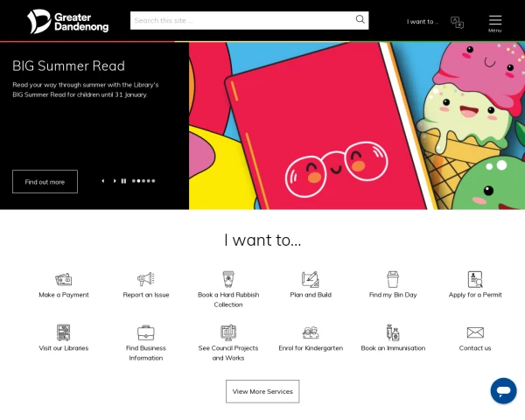Click the BIG Summer Read banner image
Screen dimensions: 525x420
pyautogui.click(x=357, y=126)
